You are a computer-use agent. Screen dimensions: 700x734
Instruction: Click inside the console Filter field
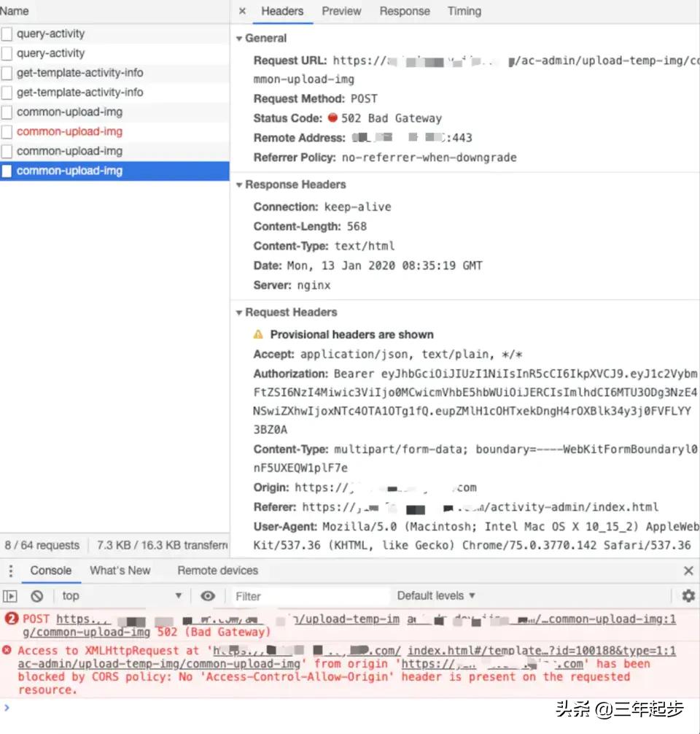tap(292, 595)
